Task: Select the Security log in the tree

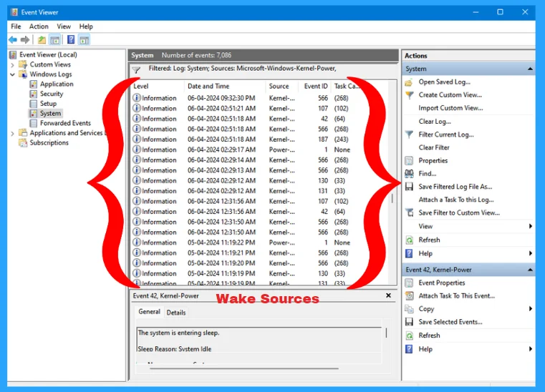Action: [x=52, y=94]
